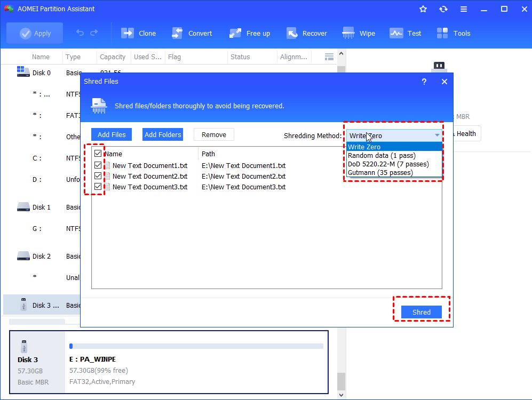Screen dimensions: 532x400
Task: Choose Gutmann (35 passes) method
Action: [x=394, y=173]
